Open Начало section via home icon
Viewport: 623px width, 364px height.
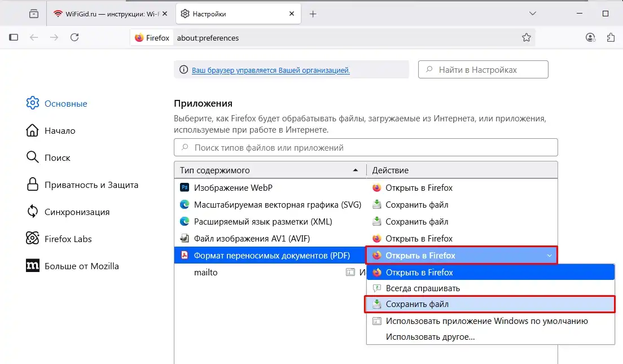tap(32, 130)
